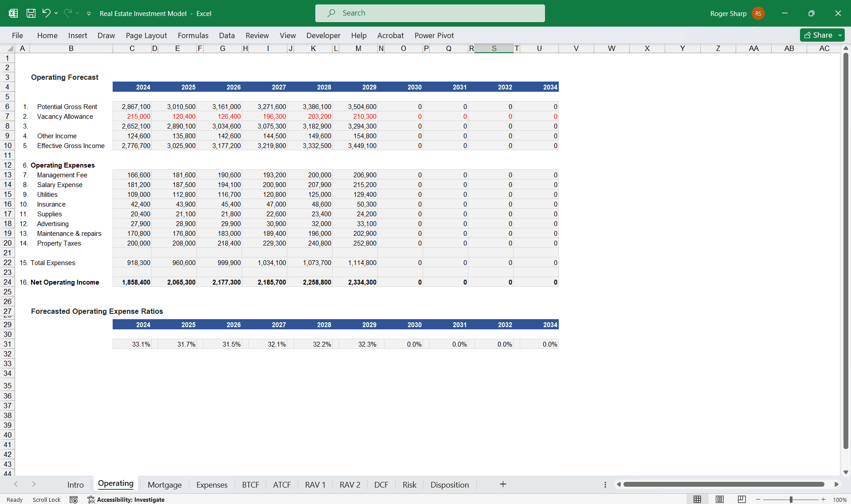
Task: Switch to Normal view icon
Action: (x=697, y=500)
